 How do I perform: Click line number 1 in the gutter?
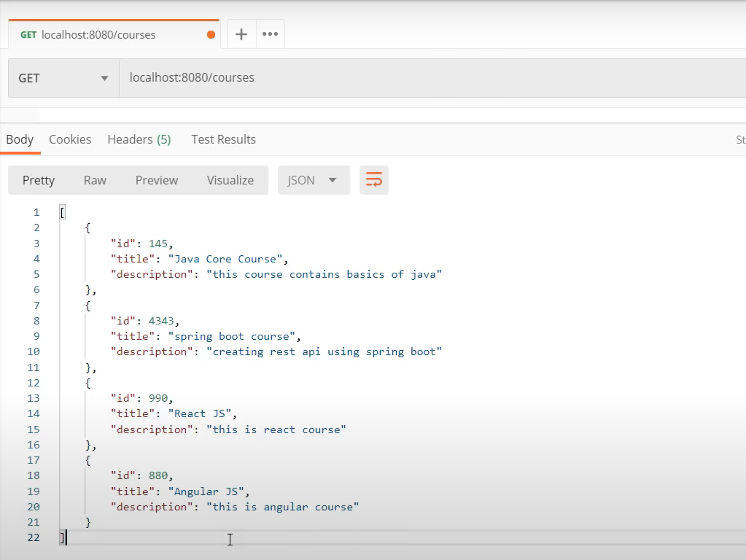coord(36,212)
